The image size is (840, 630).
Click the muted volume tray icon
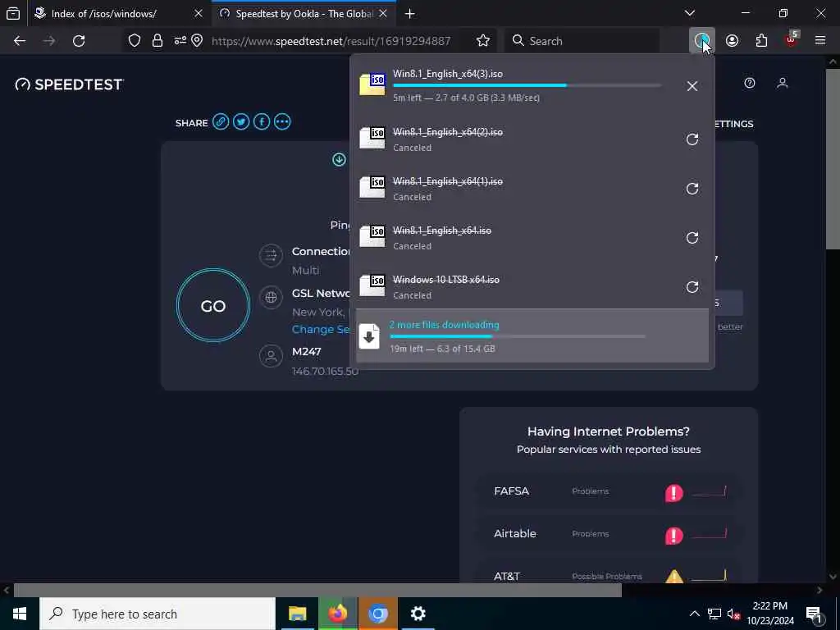734,614
